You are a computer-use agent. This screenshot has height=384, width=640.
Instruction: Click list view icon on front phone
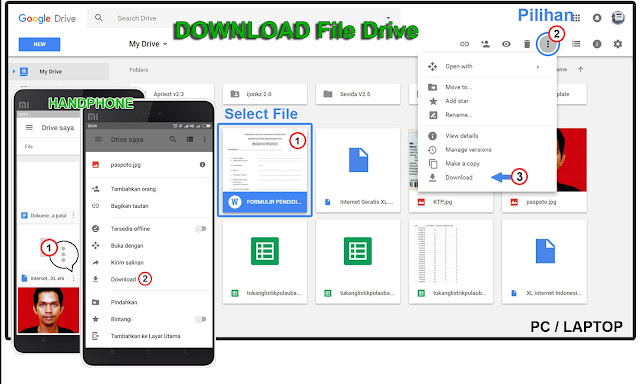point(190,140)
